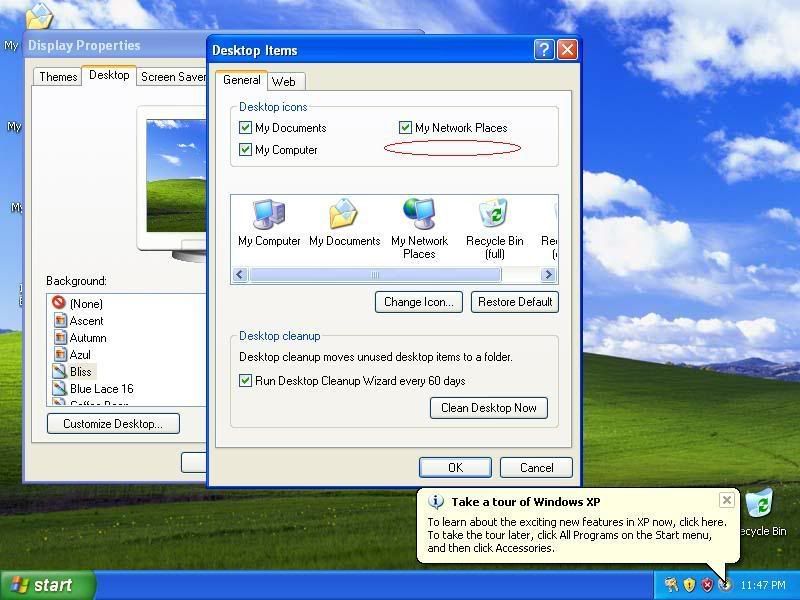800x600 pixels.
Task: Click the Azul background image icon
Action: point(60,354)
